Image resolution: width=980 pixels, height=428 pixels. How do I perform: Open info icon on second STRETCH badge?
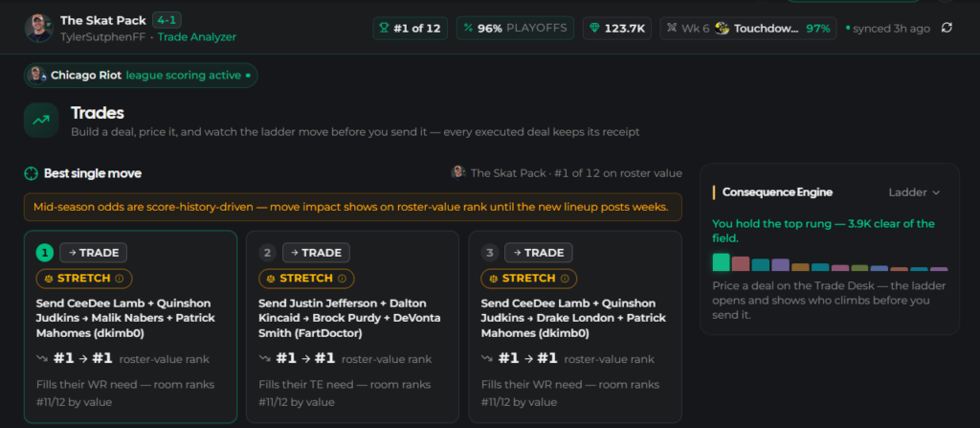(x=342, y=279)
